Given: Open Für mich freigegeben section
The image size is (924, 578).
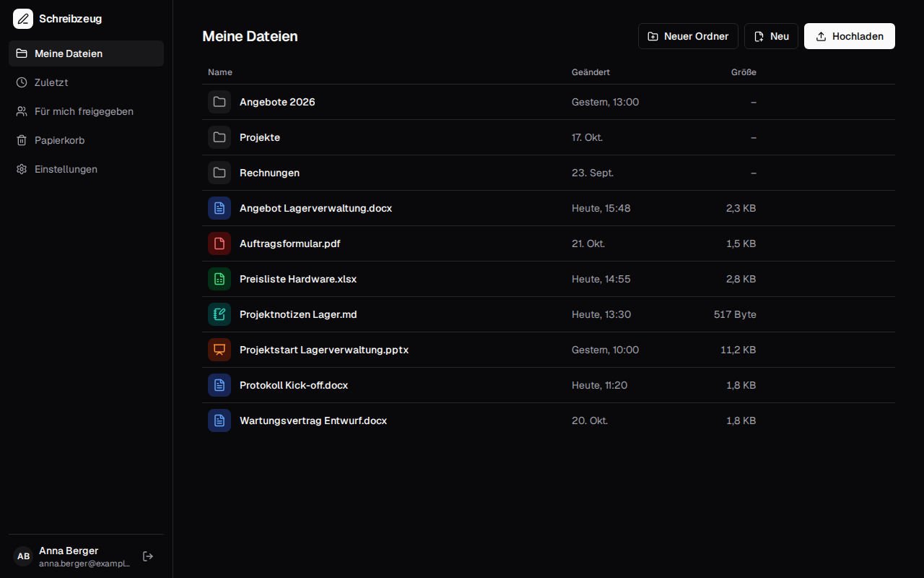Looking at the screenshot, I should click(x=86, y=111).
